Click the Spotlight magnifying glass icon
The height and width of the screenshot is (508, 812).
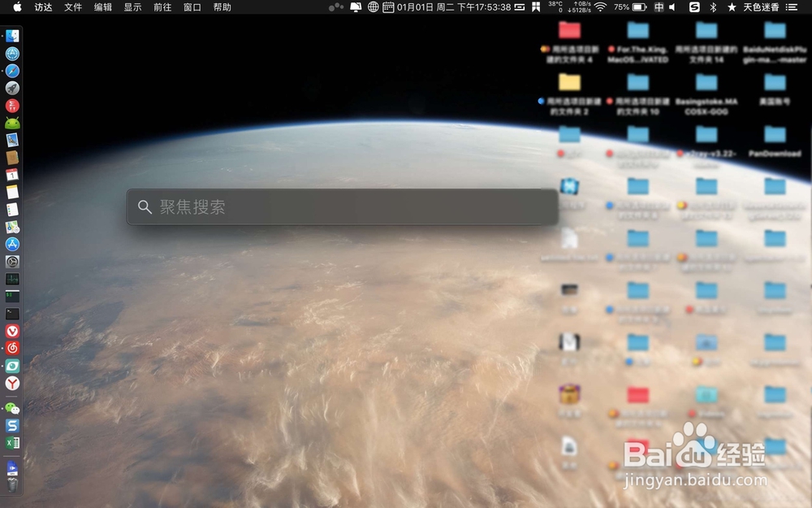click(145, 206)
